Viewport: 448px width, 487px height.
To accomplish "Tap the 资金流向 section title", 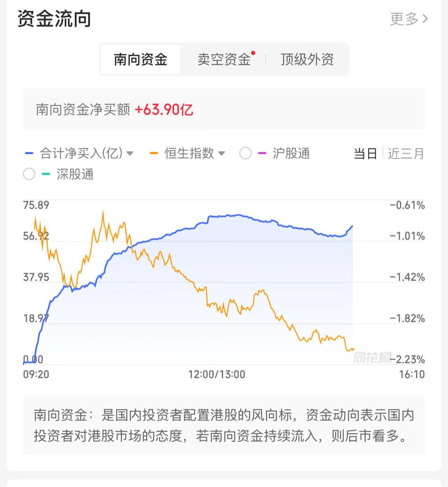I will 54,19.
